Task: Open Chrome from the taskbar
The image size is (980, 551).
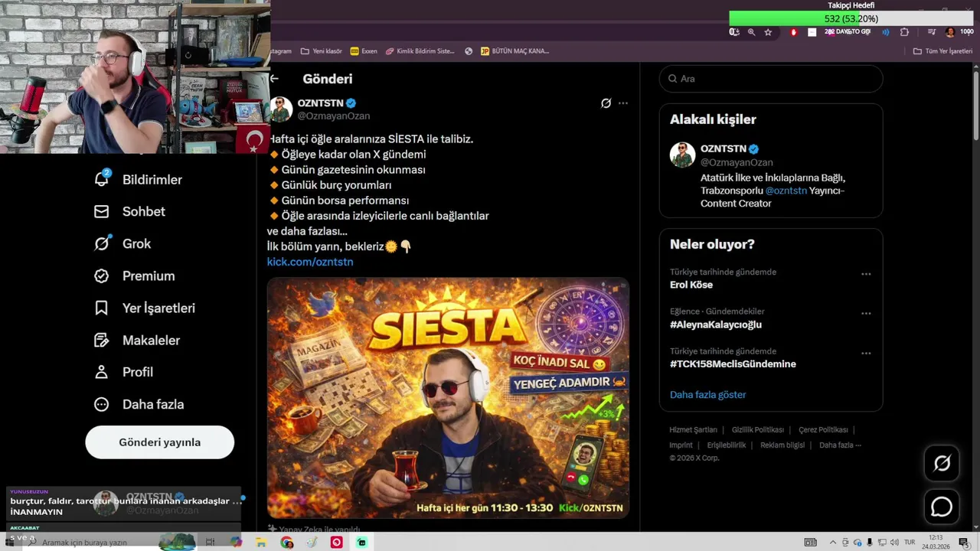Action: (x=286, y=543)
